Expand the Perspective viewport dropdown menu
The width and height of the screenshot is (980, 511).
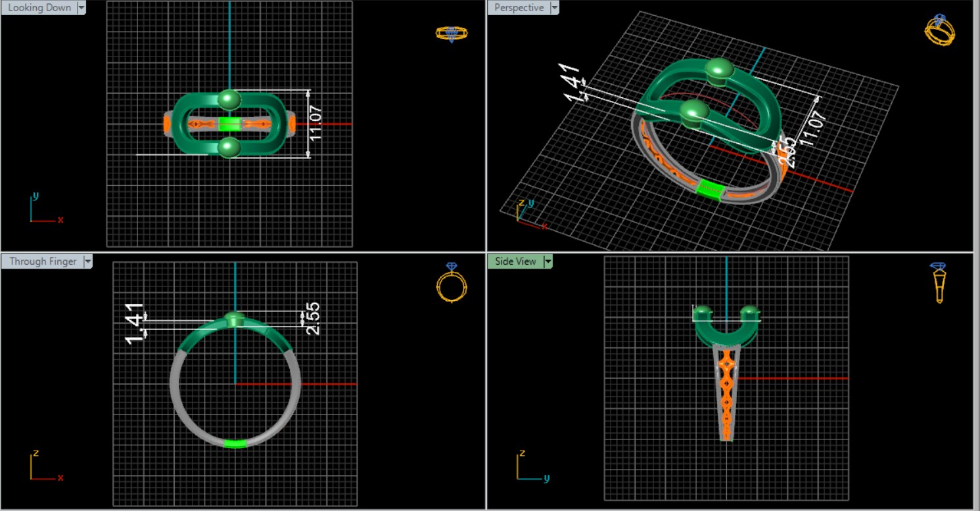click(x=554, y=8)
